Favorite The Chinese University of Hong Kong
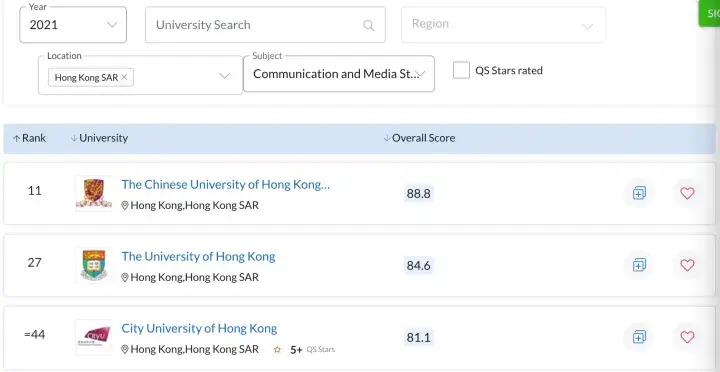 [x=687, y=193]
